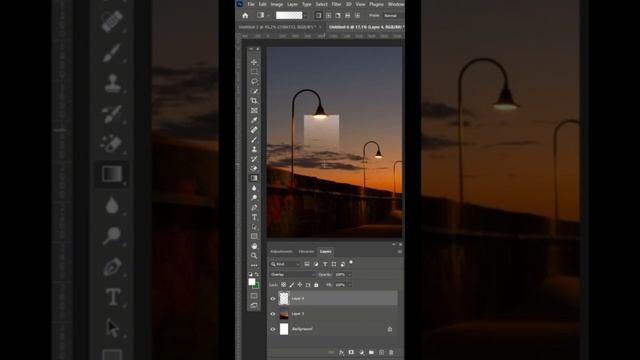Open the Edit Toolbar three-dots button
The width and height of the screenshot is (640, 360).
point(254,265)
